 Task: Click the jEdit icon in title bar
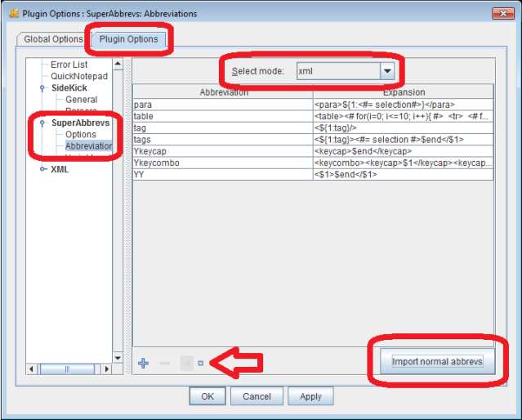[x=14, y=13]
